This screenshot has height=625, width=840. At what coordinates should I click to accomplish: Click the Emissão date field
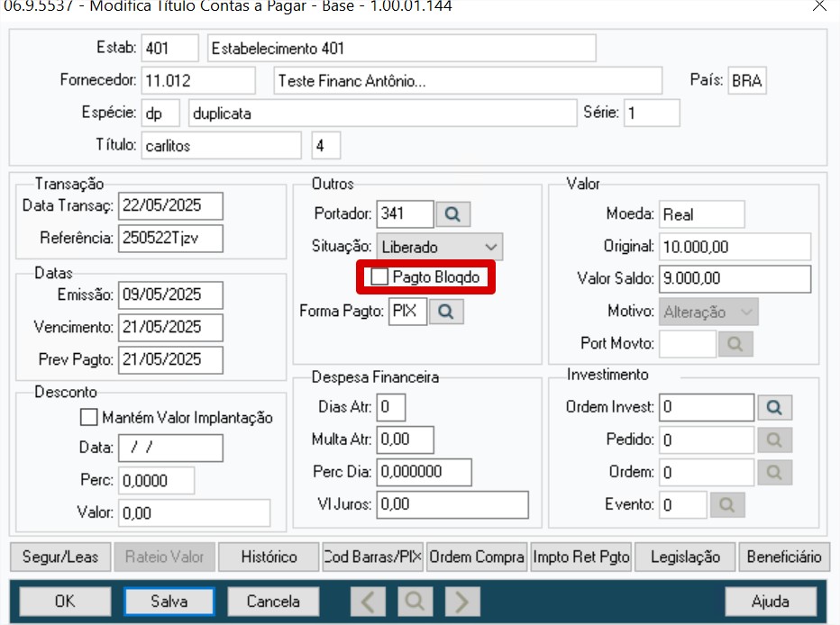click(x=170, y=294)
